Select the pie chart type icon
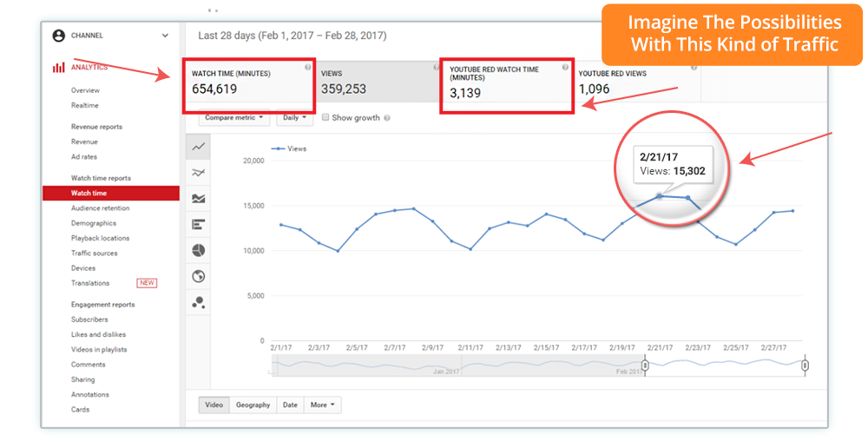 198,250
